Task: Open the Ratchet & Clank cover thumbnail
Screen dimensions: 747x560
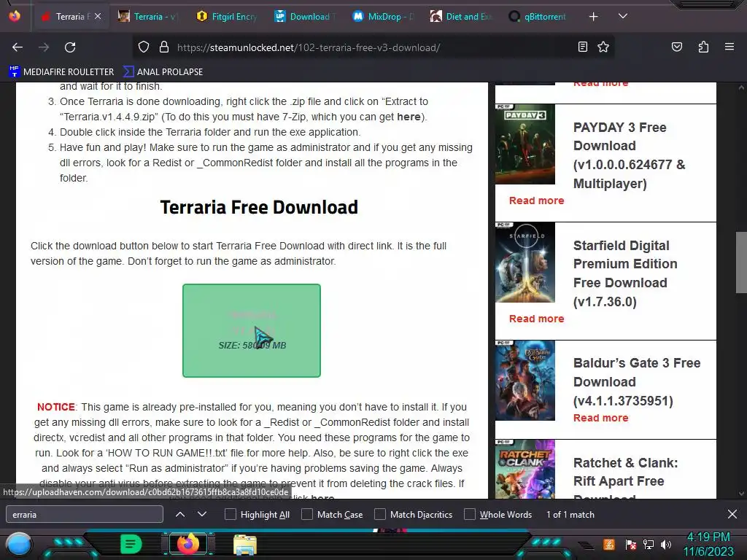Action: pos(525,469)
